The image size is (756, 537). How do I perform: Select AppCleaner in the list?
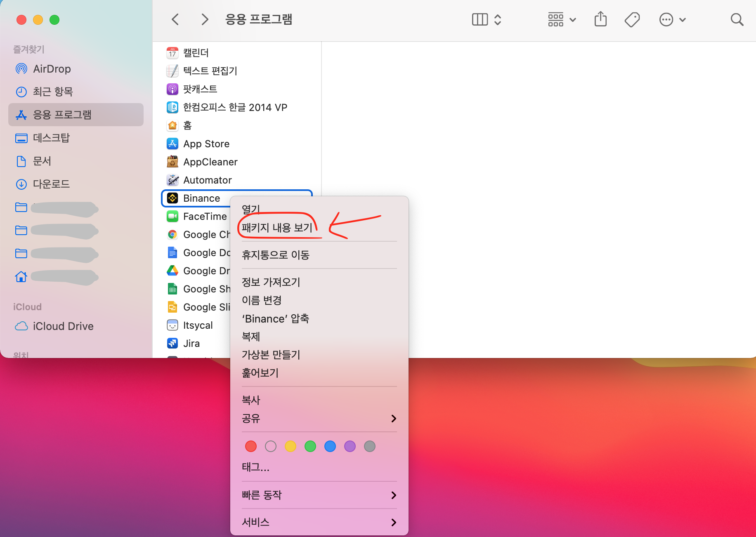click(x=237, y=162)
